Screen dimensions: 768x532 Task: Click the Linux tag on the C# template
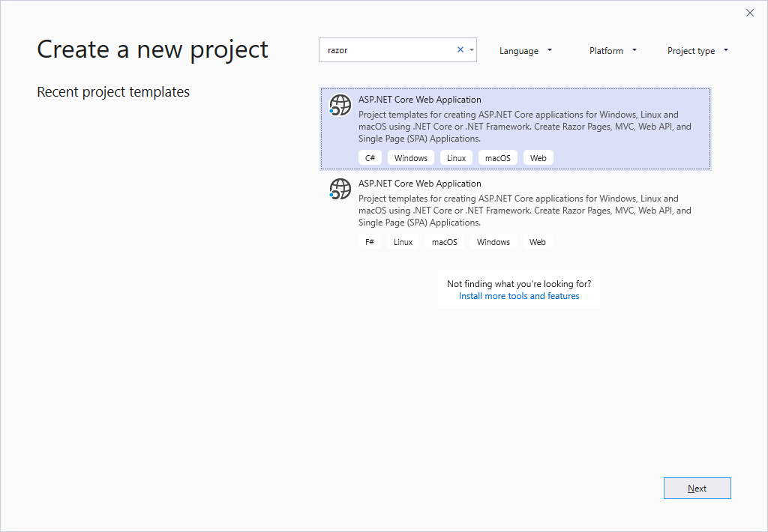(x=456, y=158)
